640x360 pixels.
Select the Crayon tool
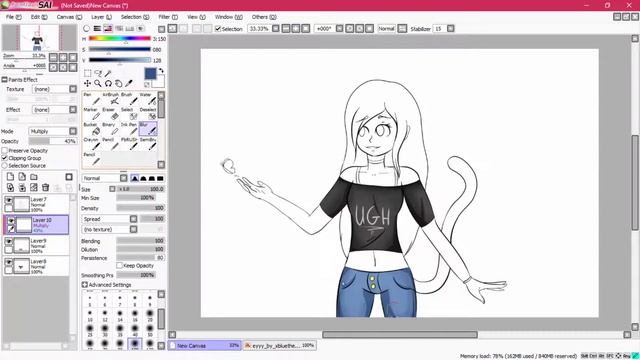91,144
